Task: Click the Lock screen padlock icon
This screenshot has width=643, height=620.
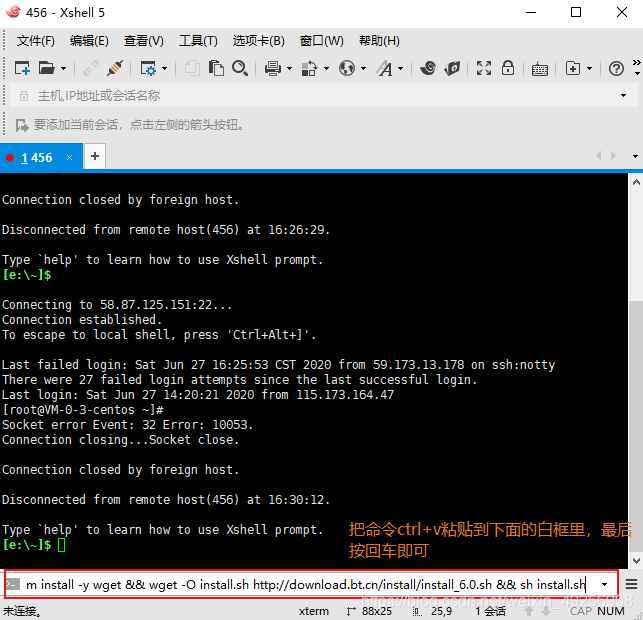Action: tap(508, 68)
